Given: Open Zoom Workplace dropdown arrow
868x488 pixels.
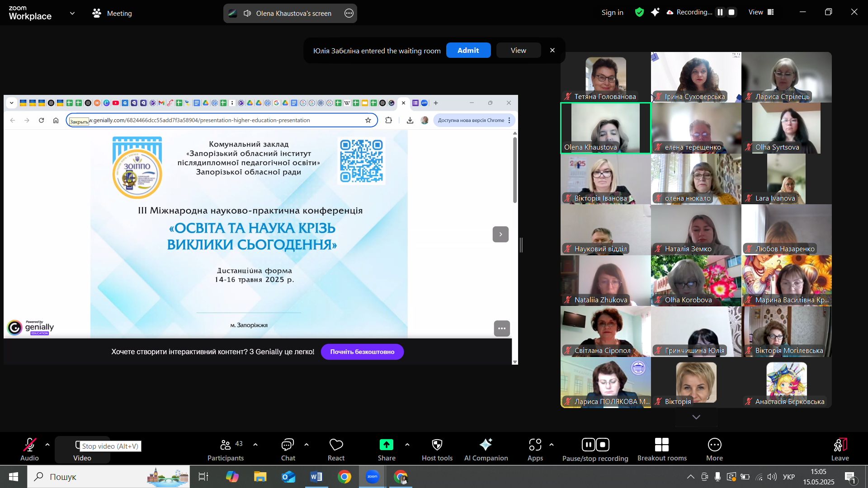Looking at the screenshot, I should 72,13.
